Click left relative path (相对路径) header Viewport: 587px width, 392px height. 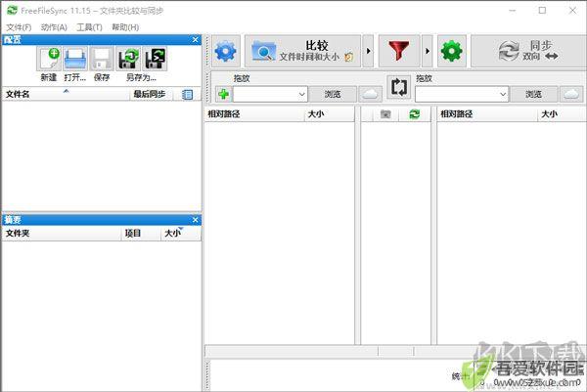pos(254,114)
